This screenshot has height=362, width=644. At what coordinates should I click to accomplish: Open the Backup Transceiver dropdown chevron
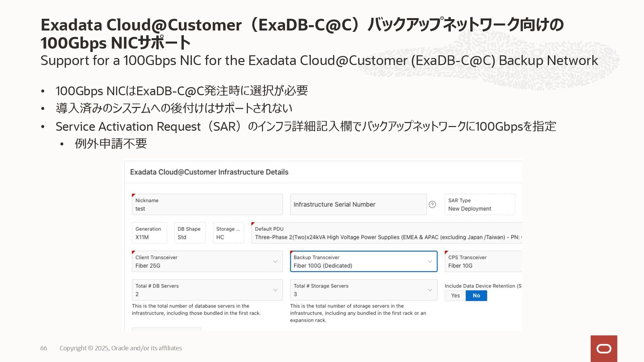coord(430,261)
